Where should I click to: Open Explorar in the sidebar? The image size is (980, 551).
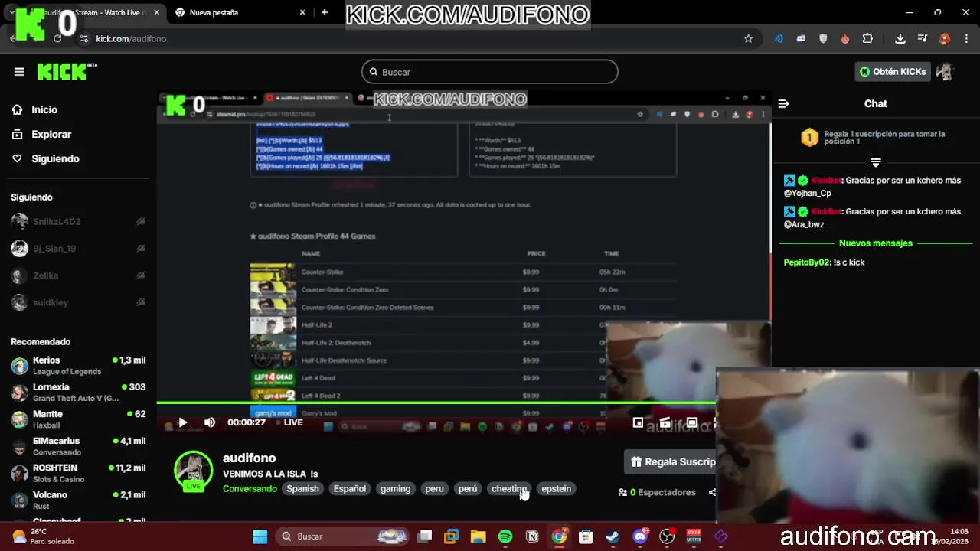click(51, 134)
